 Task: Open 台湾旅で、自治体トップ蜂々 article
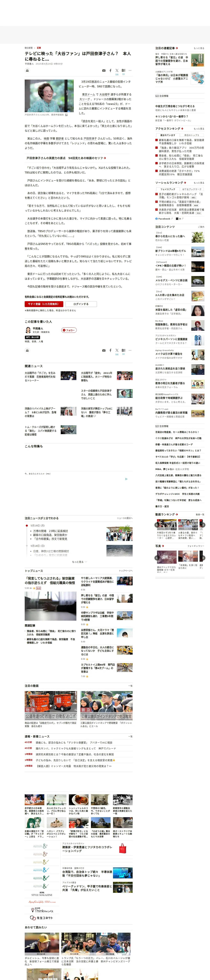87,874
